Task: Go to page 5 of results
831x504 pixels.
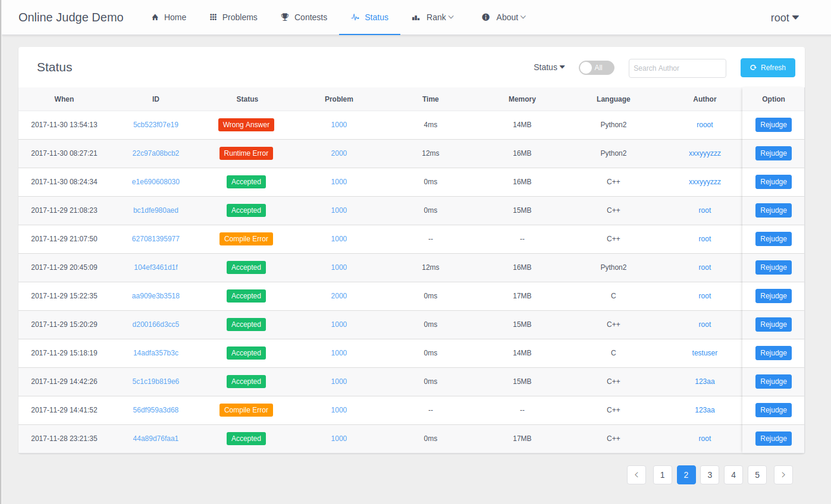Action: pyautogui.click(x=757, y=475)
